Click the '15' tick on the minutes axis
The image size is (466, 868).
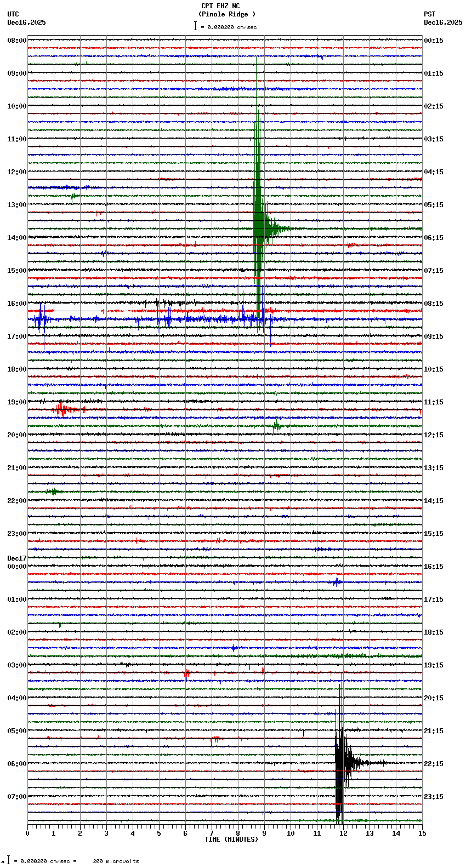[x=422, y=833]
